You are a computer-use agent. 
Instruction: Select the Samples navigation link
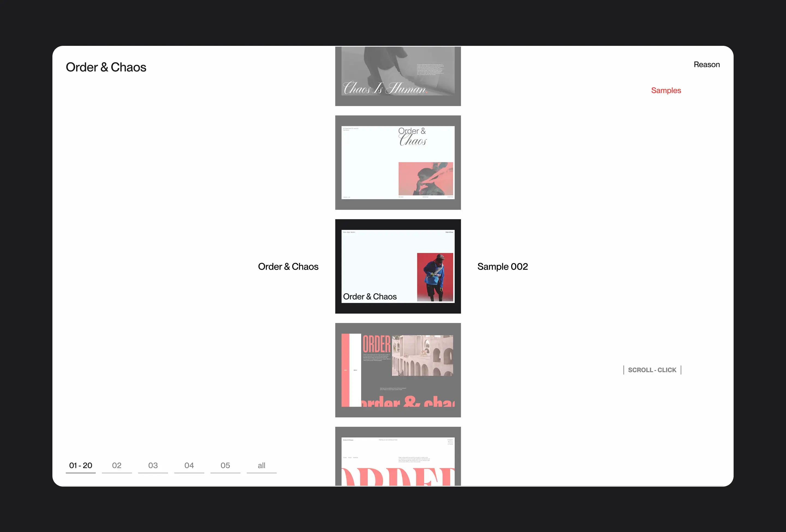[x=666, y=90]
